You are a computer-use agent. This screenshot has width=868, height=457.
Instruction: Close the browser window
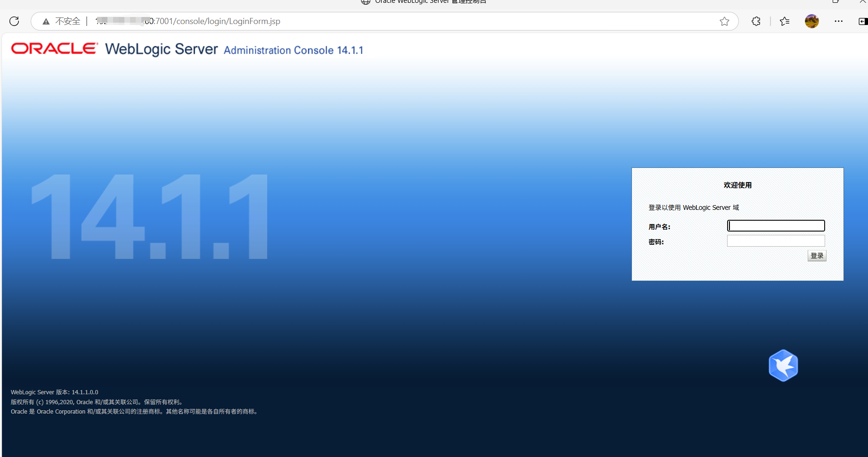click(x=862, y=1)
